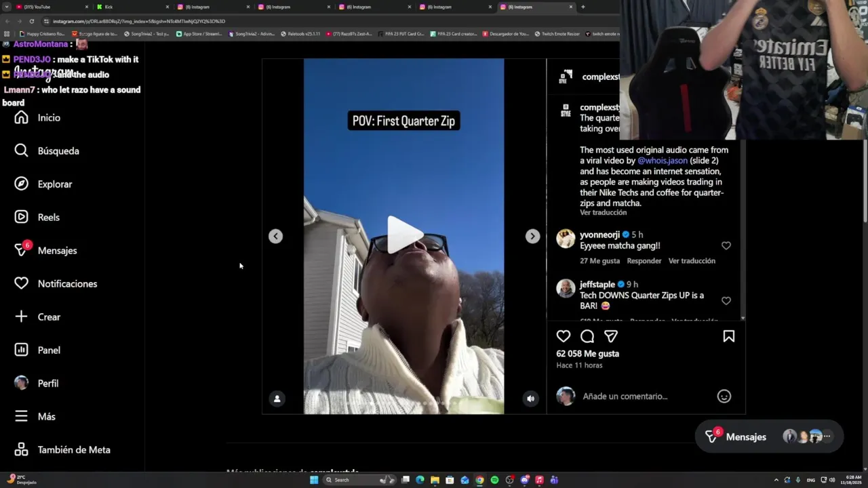Viewport: 868px width, 488px height.
Task: Open También de Meta apps
Action: pyautogui.click(x=62, y=450)
